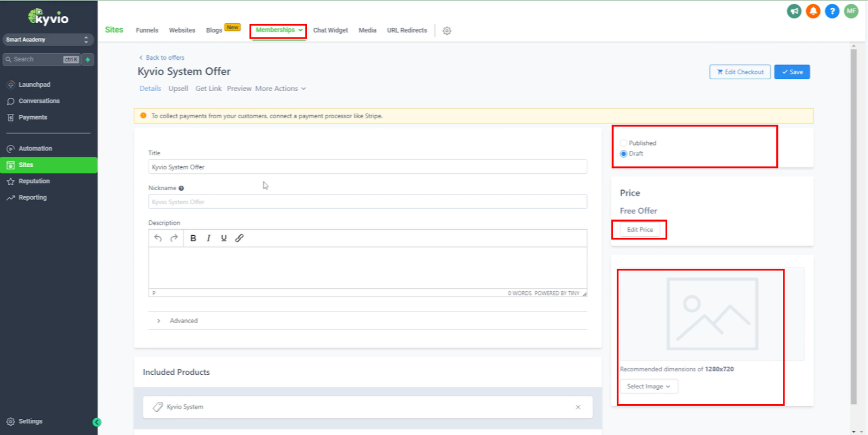Insert link using the chain icon
868x435 pixels.
pyautogui.click(x=239, y=238)
